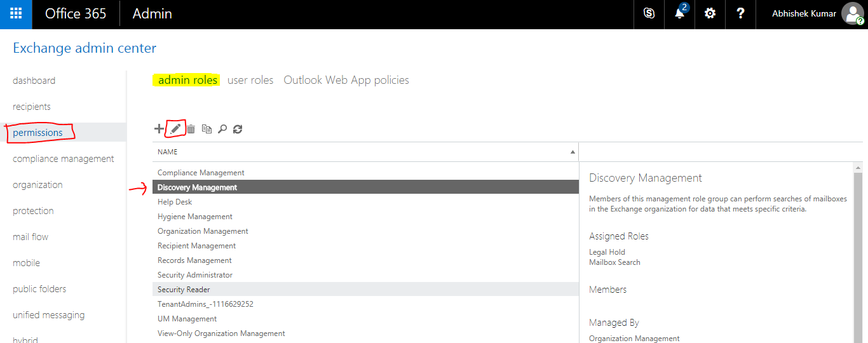This screenshot has height=343, width=868.
Task: Delete role group using trash icon
Action: click(191, 129)
